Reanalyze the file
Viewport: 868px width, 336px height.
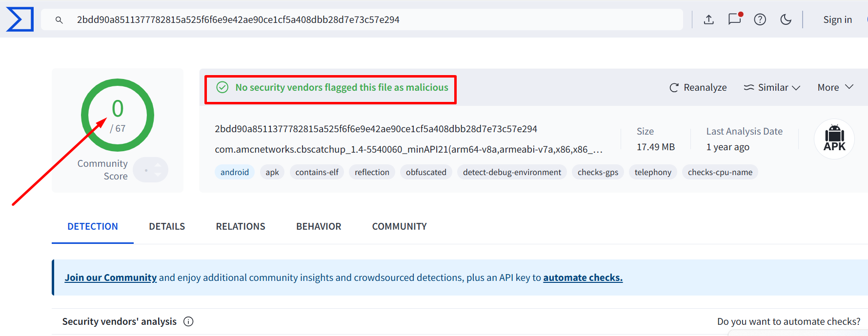click(698, 87)
